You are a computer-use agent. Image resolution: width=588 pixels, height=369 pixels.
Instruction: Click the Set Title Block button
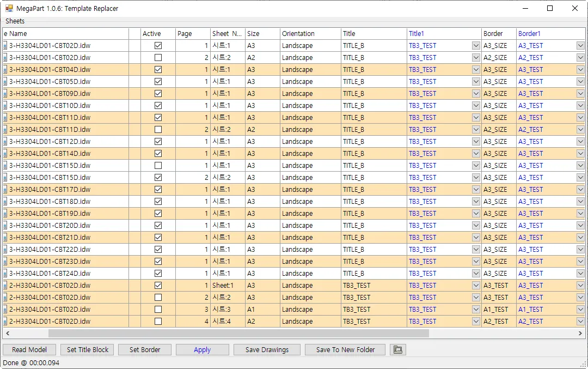(x=88, y=350)
